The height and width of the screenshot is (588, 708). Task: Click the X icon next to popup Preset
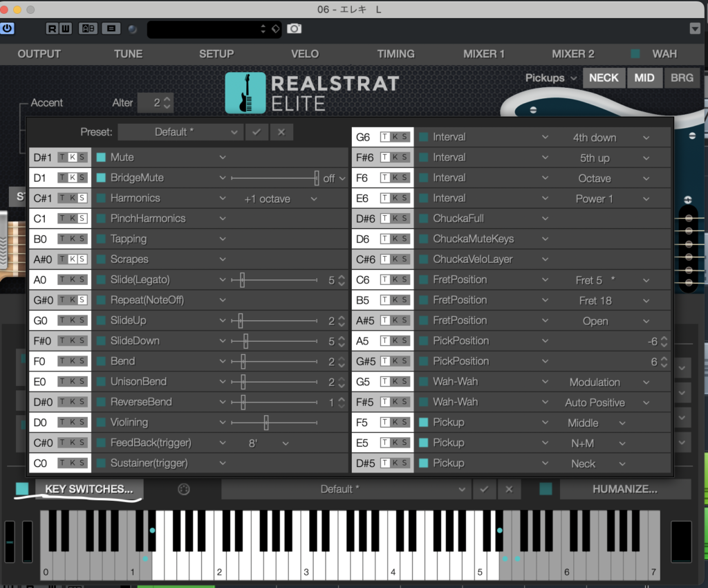[x=281, y=132]
